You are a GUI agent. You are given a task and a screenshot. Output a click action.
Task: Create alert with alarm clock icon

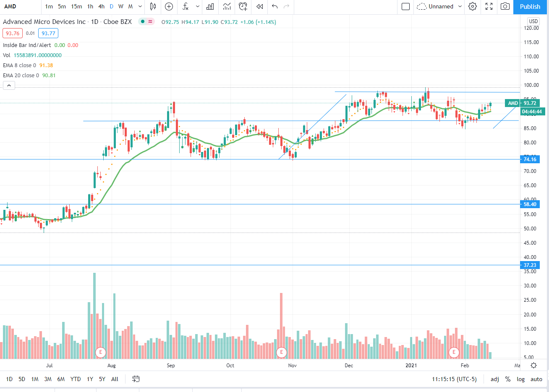(x=243, y=6)
